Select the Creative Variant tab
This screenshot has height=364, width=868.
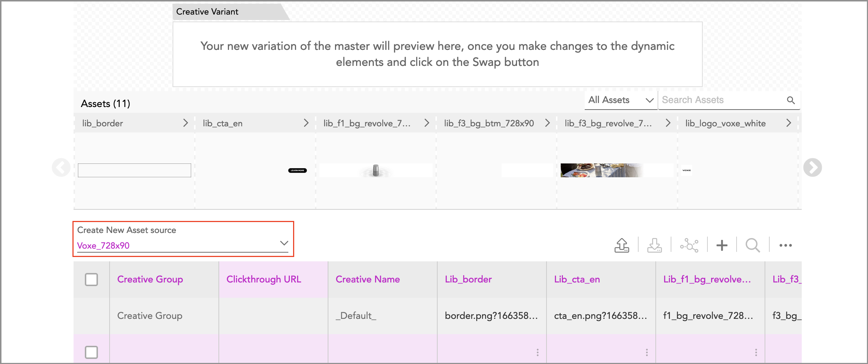coord(208,12)
